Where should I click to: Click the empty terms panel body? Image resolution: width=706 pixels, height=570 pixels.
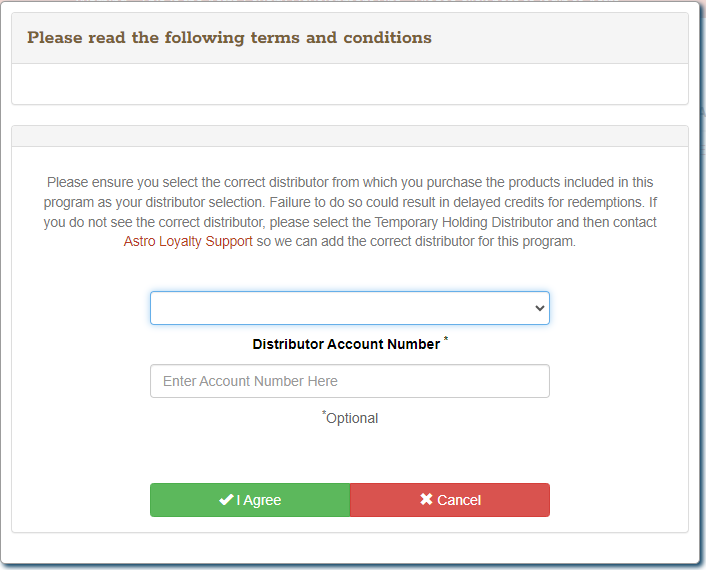[349, 84]
